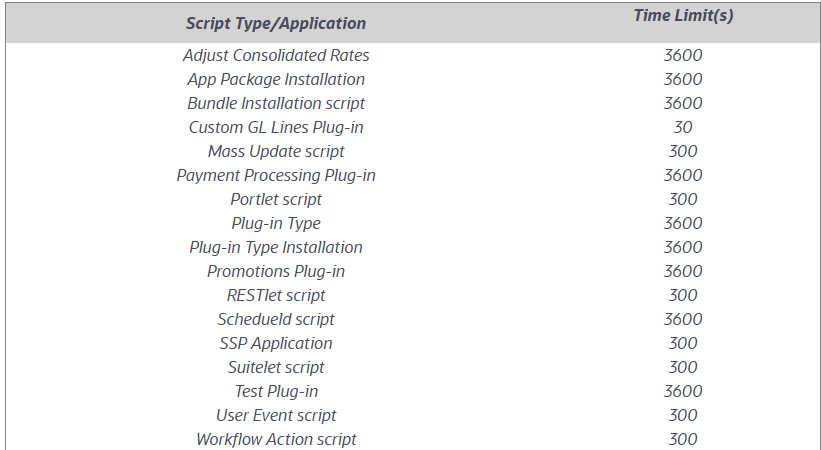Select the Workflow Action script entry

tap(276, 440)
